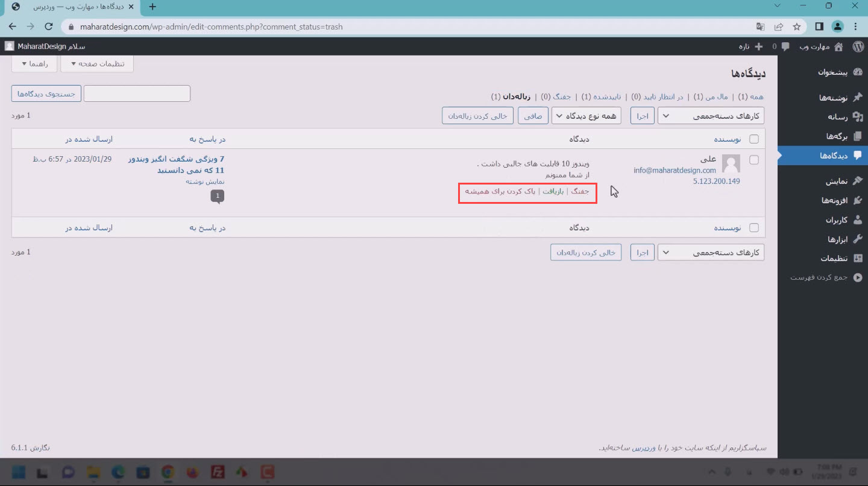The height and width of the screenshot is (486, 868).
Task: Switch to the در انتظار تایید (0) filter
Action: (x=657, y=96)
